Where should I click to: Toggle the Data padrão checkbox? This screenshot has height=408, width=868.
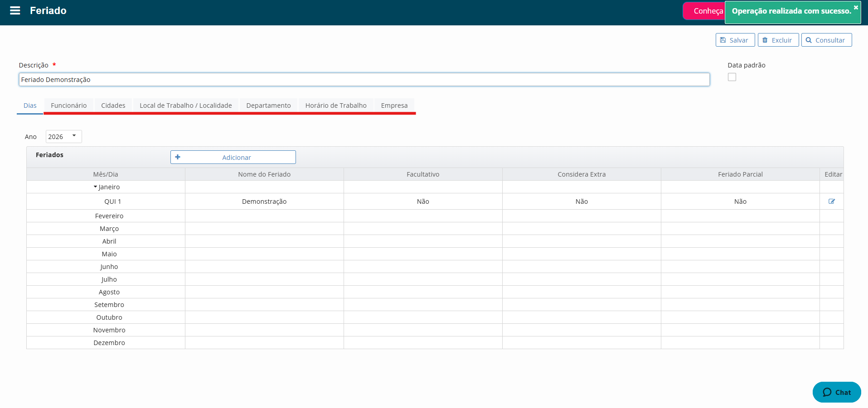pyautogui.click(x=732, y=77)
